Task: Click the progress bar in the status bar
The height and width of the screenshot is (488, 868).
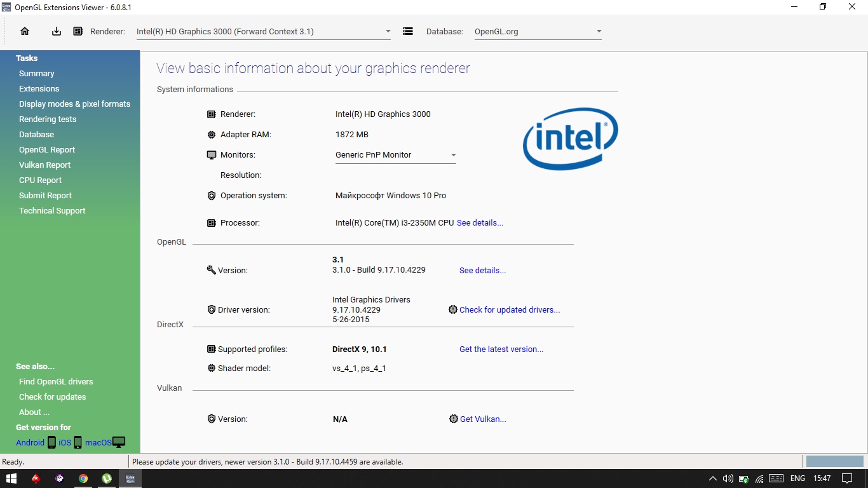Action: coord(835,461)
